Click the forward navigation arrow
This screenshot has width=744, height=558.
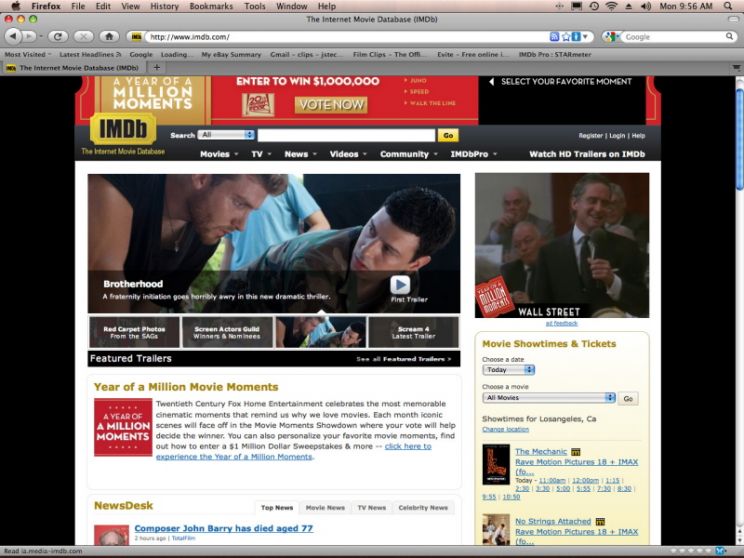pyautogui.click(x=29, y=36)
